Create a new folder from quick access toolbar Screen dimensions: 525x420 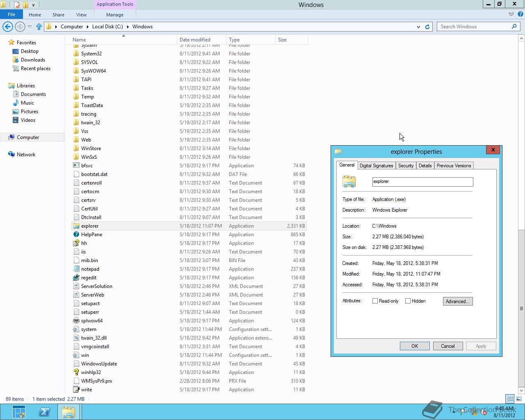coord(25,5)
